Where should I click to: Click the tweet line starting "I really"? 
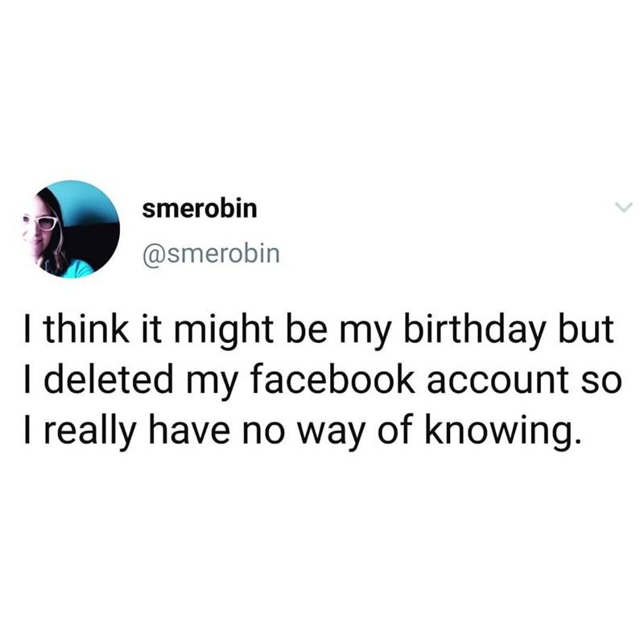tap(303, 432)
